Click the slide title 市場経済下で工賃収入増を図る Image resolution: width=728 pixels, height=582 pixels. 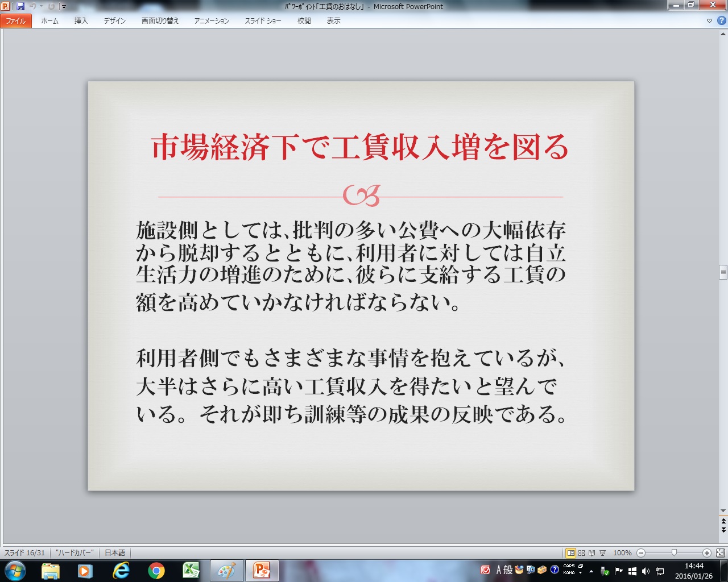360,147
